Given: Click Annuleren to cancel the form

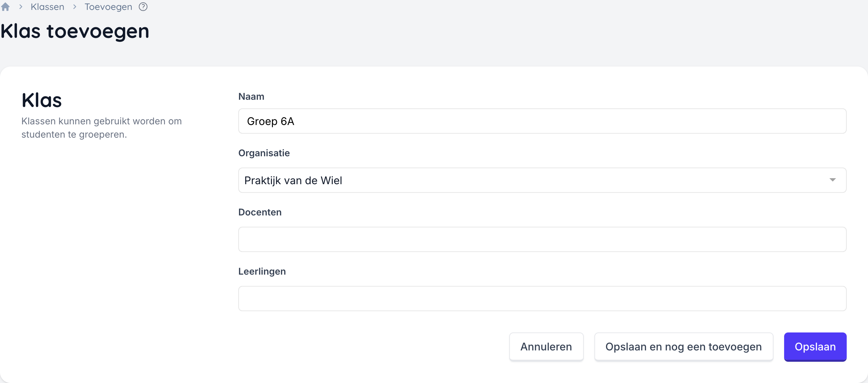Looking at the screenshot, I should [x=546, y=346].
